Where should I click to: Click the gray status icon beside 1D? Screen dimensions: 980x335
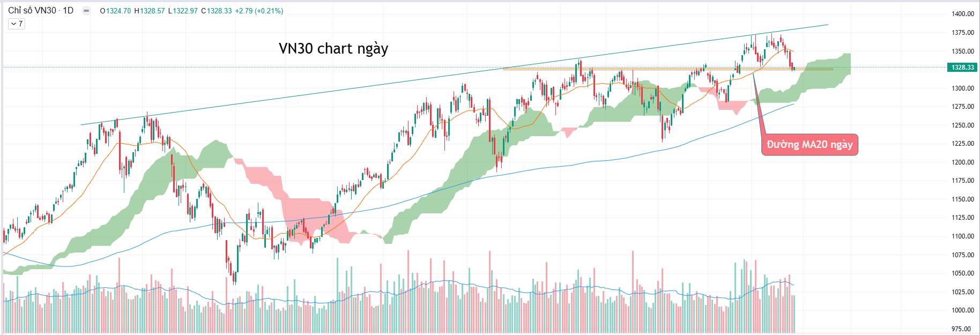(x=86, y=11)
